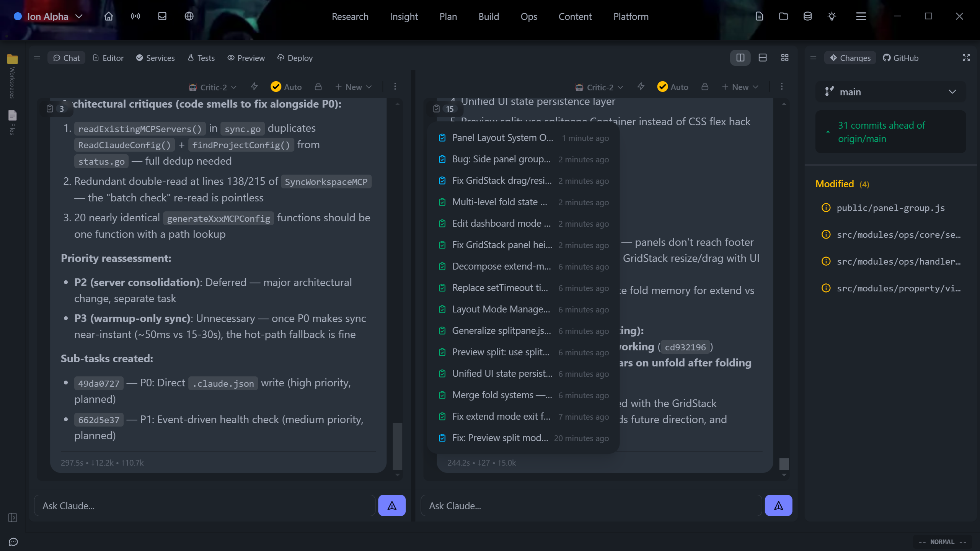Switch to the Tests tab
Screen dimensions: 980x551
tap(201, 58)
